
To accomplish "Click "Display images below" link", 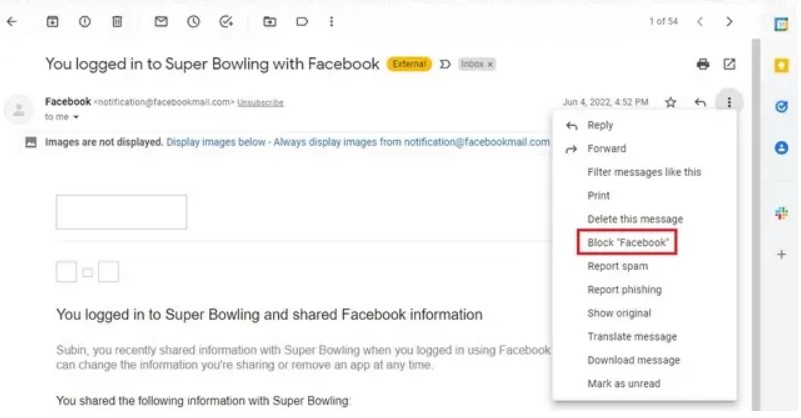I will pyautogui.click(x=216, y=142).
